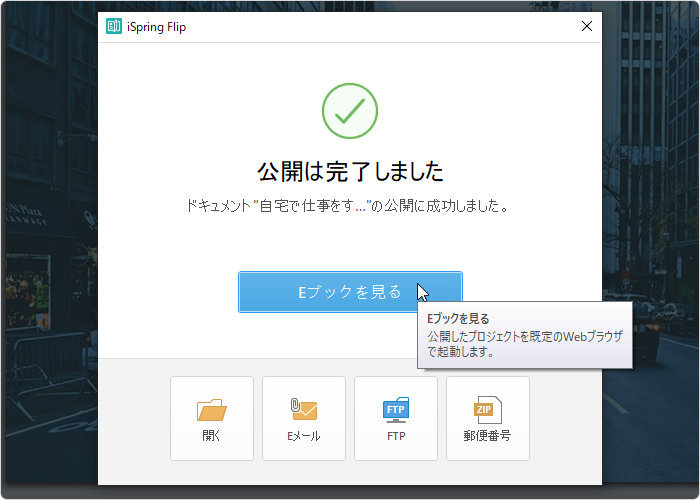Viewport: 700px width, 500px height.
Task: Click the 開く label text
Action: 212,436
